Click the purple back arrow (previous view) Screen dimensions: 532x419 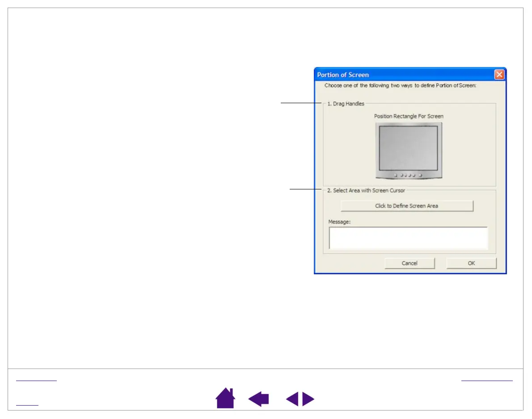point(258,399)
